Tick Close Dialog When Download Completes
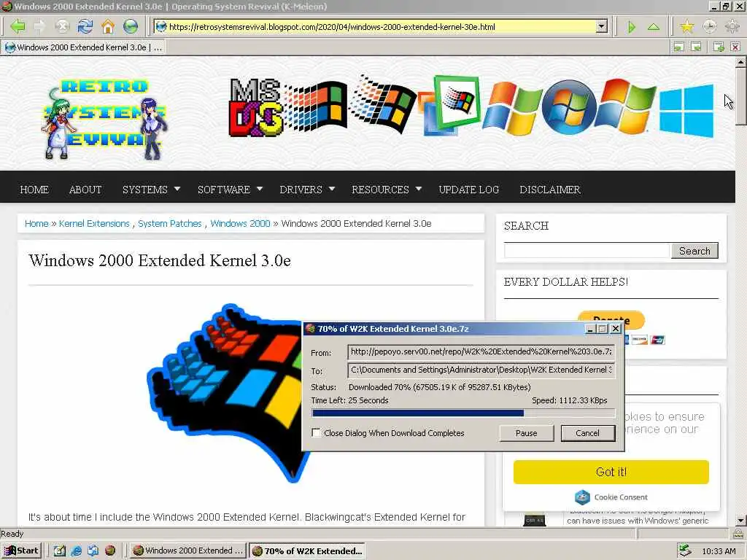The height and width of the screenshot is (560, 747). [316, 432]
